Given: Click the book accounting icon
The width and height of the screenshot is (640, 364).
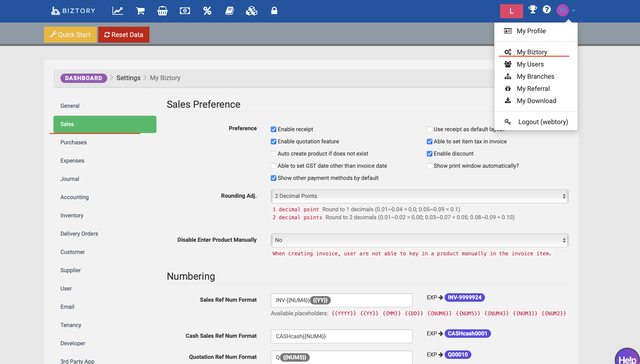Looking at the screenshot, I should (x=229, y=11).
